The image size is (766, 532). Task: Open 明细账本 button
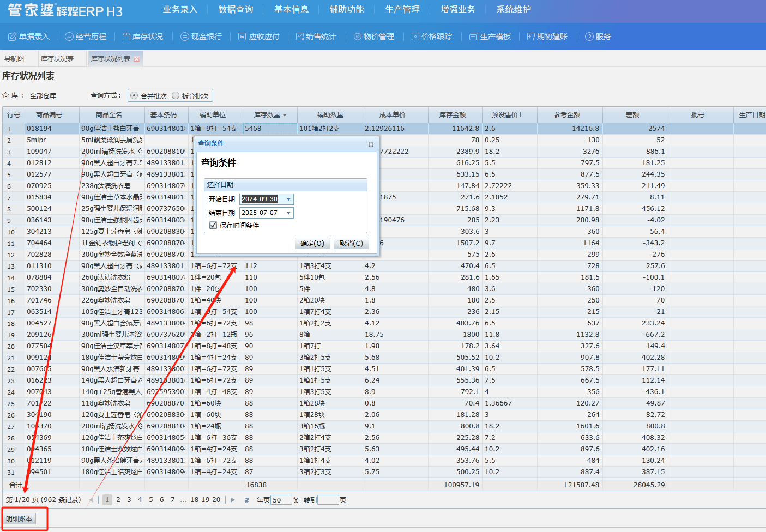(19, 518)
